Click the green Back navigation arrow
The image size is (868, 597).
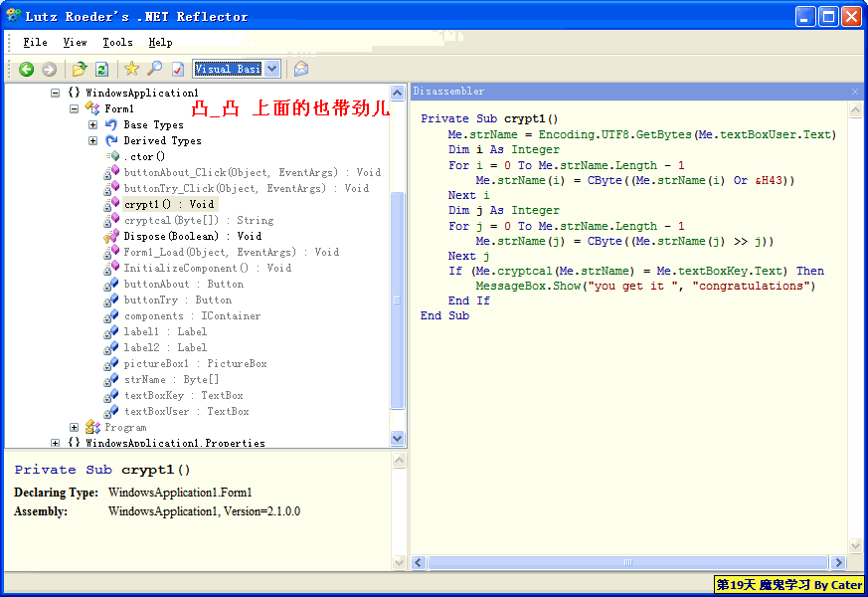coord(26,70)
